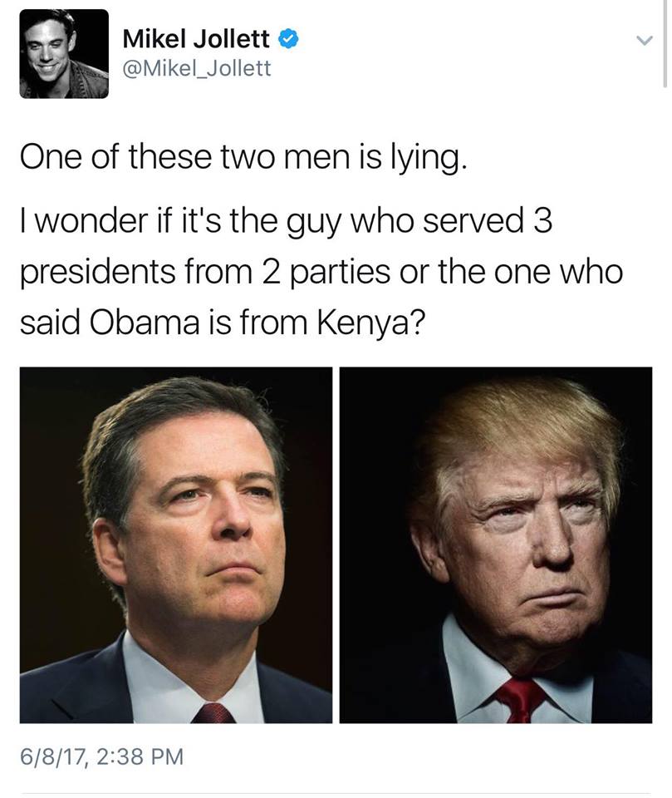Screen dimensions: 672x798
Task: Click the "served 3" text in tweet
Action: pos(488,220)
